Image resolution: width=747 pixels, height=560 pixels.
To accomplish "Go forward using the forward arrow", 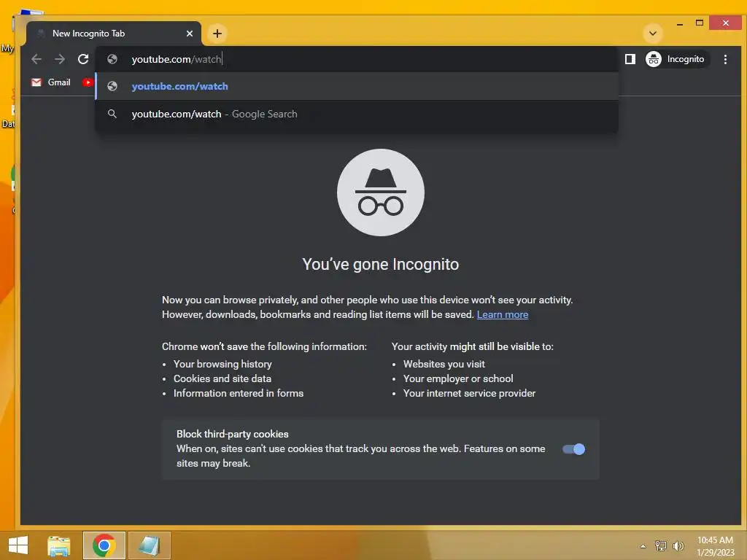I will [x=60, y=59].
